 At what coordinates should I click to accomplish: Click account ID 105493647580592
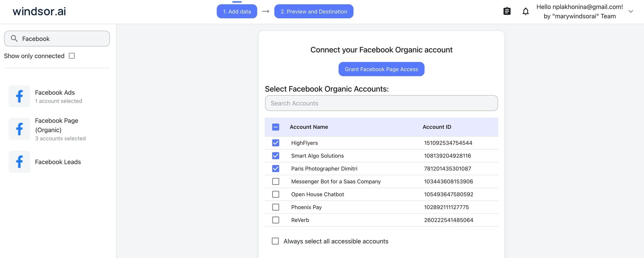449,194
